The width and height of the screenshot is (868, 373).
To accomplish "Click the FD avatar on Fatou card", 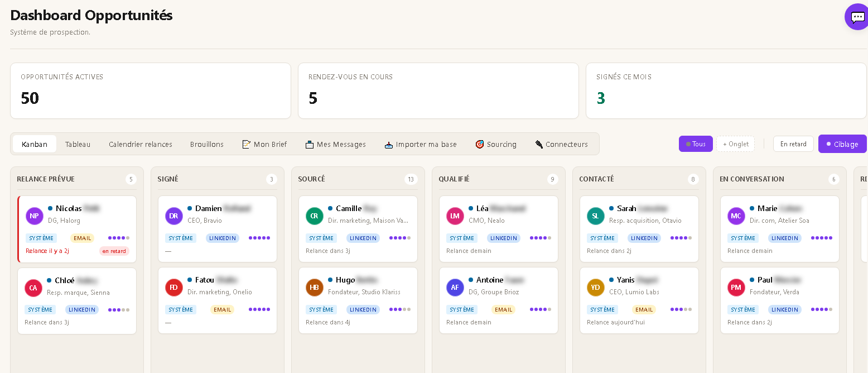I will coord(174,288).
